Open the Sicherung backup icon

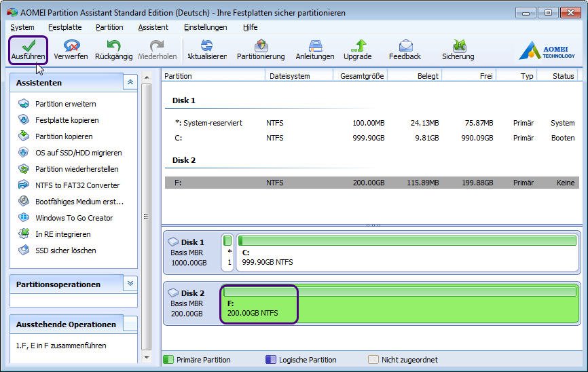point(459,45)
